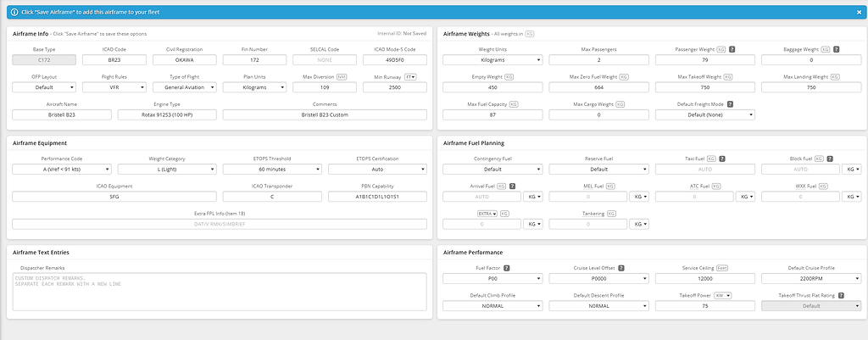Click the Fuel Factor help icon
This screenshot has width=868, height=340.
(507, 268)
